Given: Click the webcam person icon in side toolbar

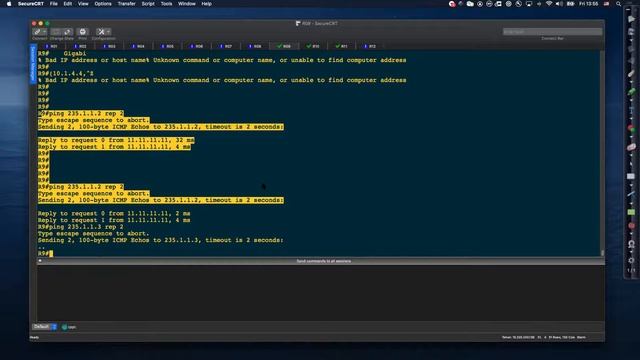Looking at the screenshot, I should (631, 244).
